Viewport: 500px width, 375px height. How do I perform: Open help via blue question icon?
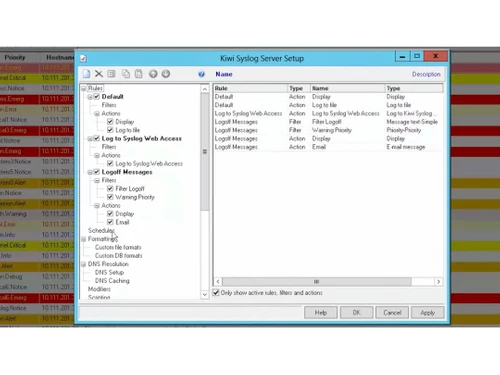(x=201, y=74)
